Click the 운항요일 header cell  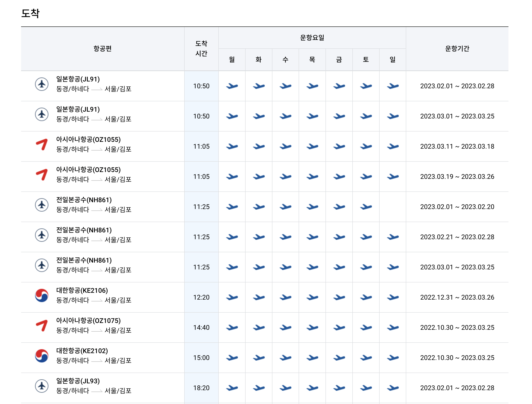click(x=312, y=38)
